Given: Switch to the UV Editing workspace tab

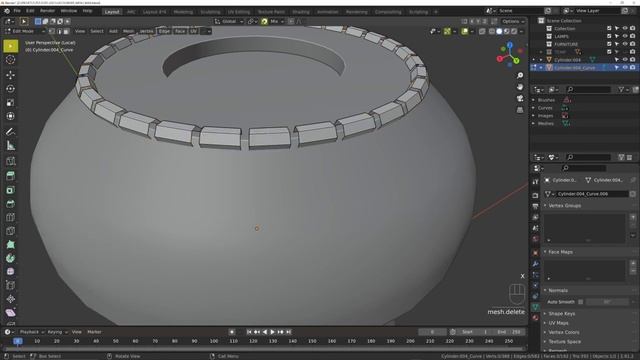Looking at the screenshot, I should point(239,12).
